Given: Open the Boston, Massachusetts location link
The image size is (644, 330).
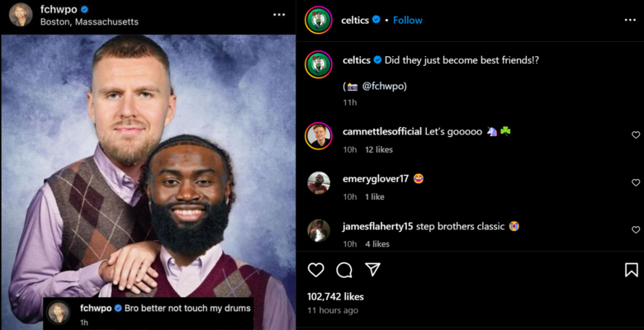Looking at the screenshot, I should coord(89,21).
